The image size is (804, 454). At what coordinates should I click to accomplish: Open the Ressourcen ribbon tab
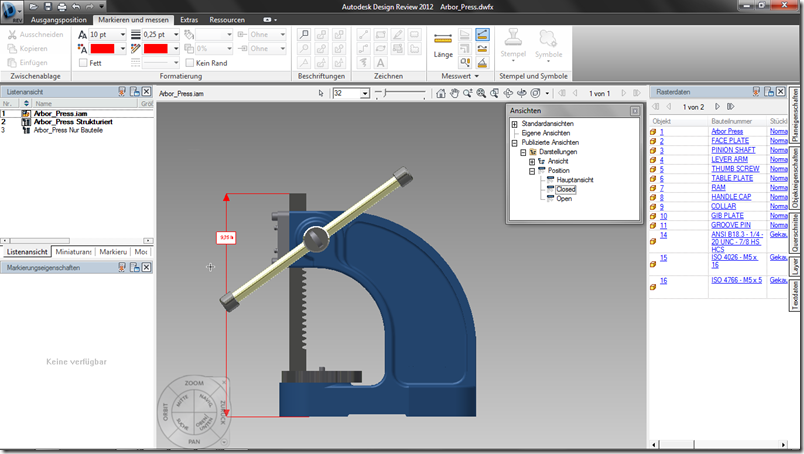click(227, 19)
